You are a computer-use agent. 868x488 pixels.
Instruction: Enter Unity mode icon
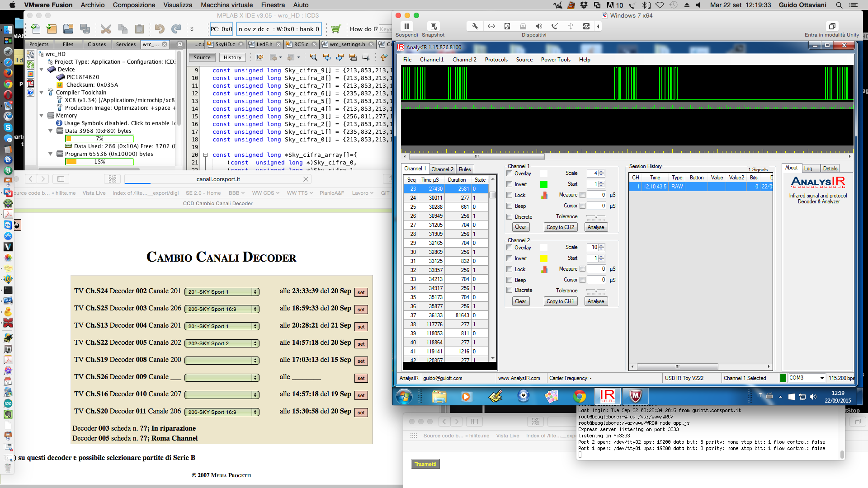click(832, 26)
